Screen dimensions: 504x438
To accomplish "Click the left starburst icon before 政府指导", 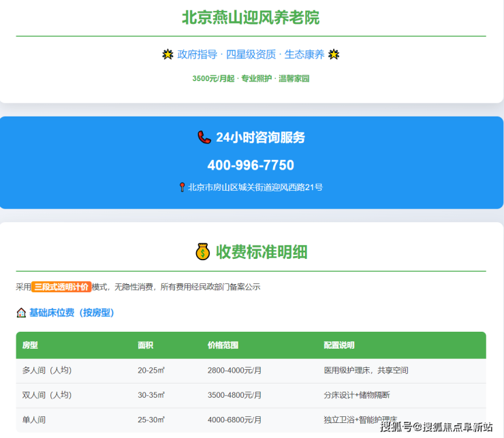I will pos(168,54).
